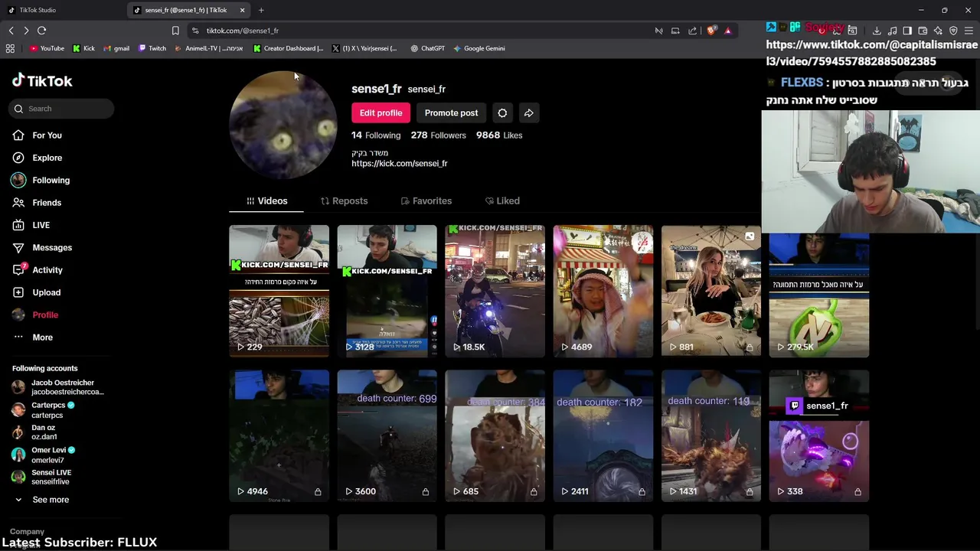Toggle the browser sidebar panel icon
980x551 pixels.
pos(907,31)
